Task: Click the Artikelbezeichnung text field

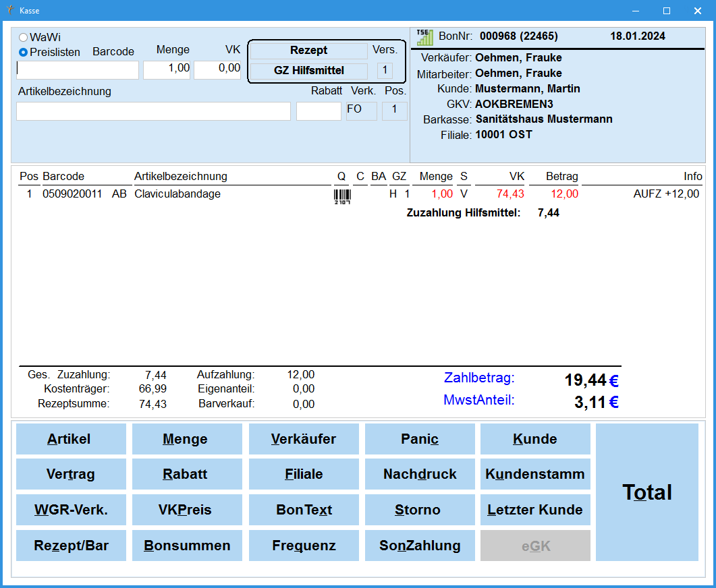Action: (x=153, y=111)
